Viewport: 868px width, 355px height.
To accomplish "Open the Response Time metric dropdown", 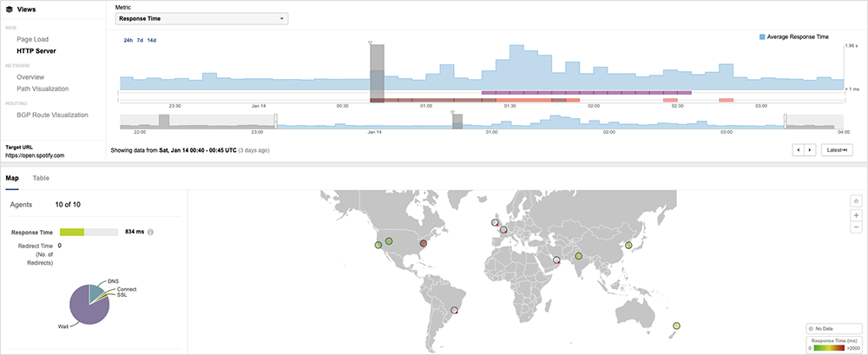I will 201,18.
